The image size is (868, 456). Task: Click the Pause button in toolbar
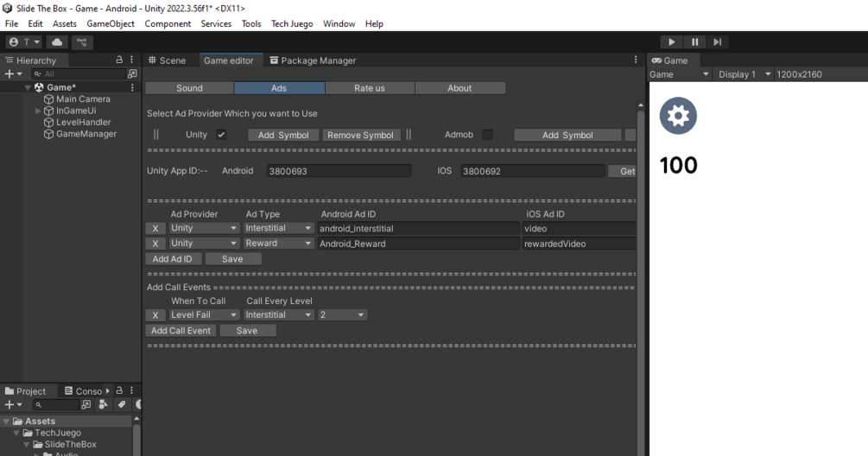coord(694,42)
